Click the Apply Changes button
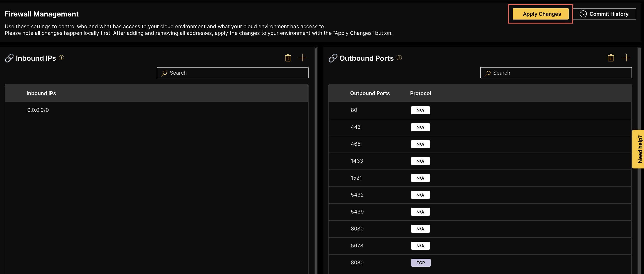 click(540, 14)
